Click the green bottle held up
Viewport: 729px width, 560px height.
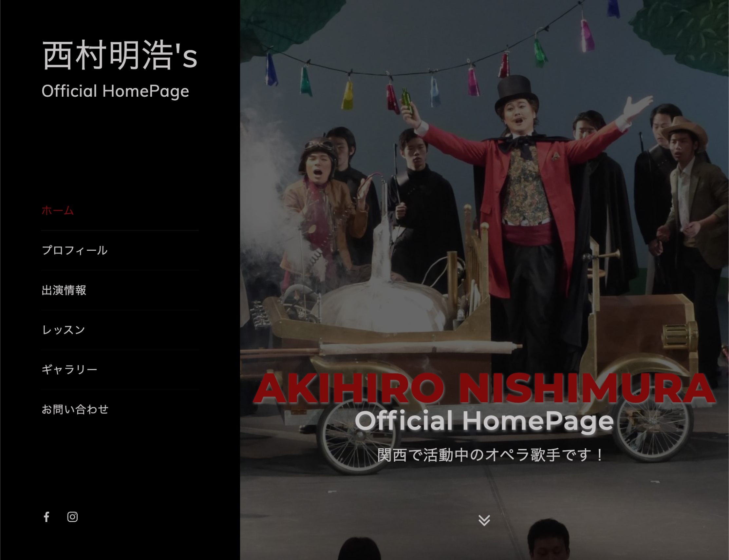406,100
